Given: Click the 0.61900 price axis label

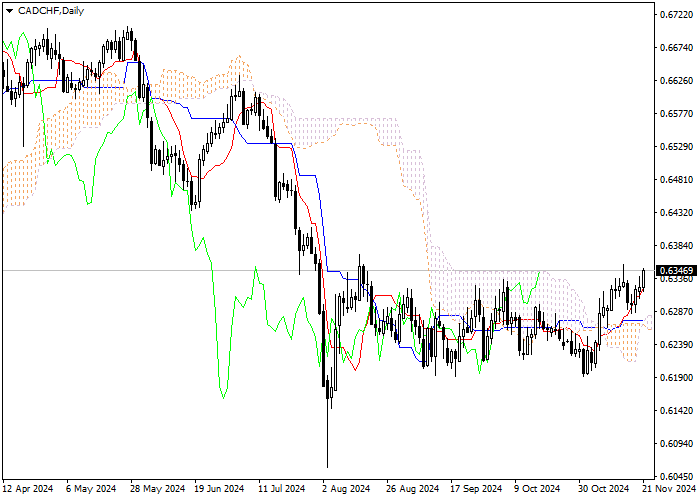Looking at the screenshot, I should [676, 378].
